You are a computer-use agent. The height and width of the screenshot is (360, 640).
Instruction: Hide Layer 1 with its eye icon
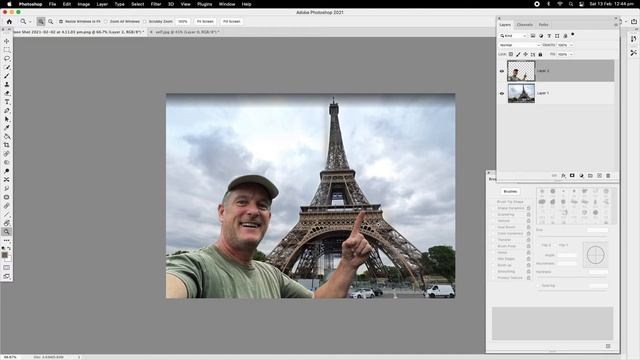pyautogui.click(x=502, y=93)
